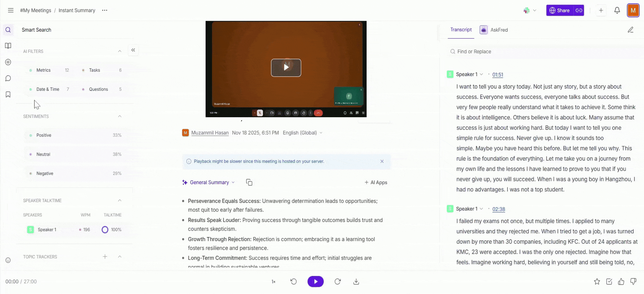Click the video preview thumbnail

point(286,69)
